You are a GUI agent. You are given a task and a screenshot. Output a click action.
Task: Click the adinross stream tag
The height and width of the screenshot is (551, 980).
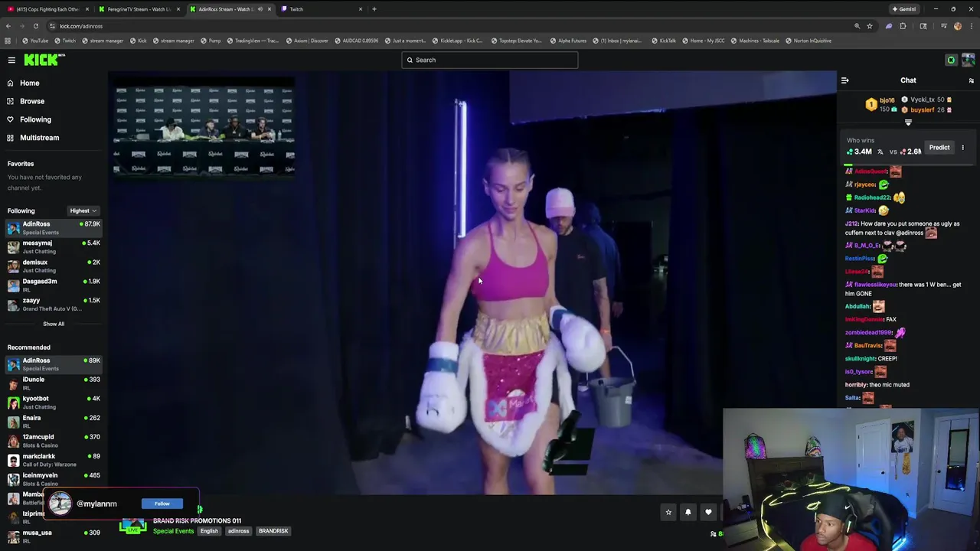[x=238, y=531]
